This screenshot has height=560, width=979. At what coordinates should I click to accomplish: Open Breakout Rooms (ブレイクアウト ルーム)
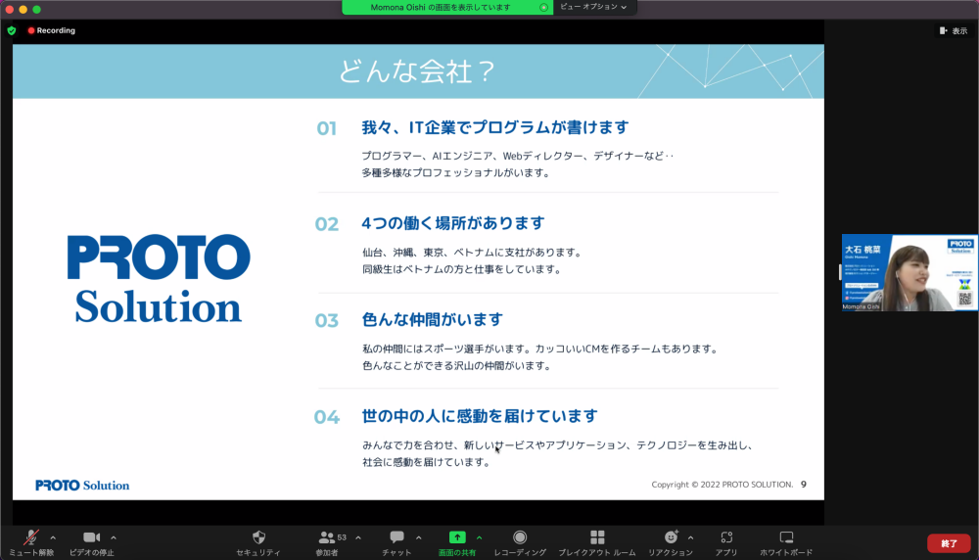596,537
